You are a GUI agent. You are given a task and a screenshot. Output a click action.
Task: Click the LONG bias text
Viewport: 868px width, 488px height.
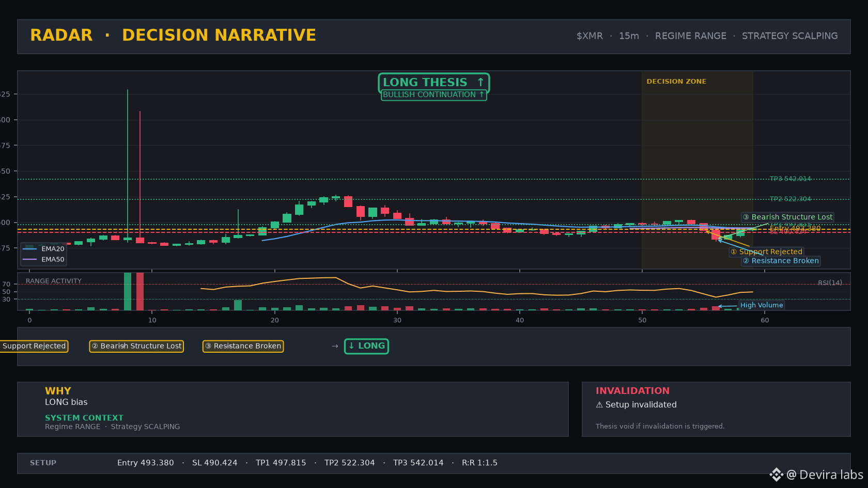pyautogui.click(x=66, y=402)
